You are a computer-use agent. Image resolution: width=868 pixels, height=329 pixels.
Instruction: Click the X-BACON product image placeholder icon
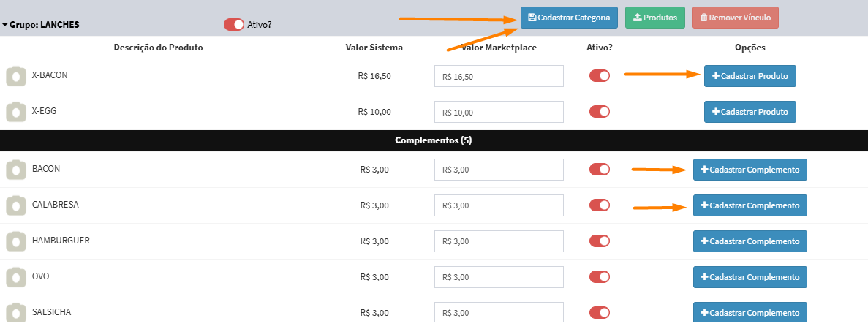pos(16,76)
